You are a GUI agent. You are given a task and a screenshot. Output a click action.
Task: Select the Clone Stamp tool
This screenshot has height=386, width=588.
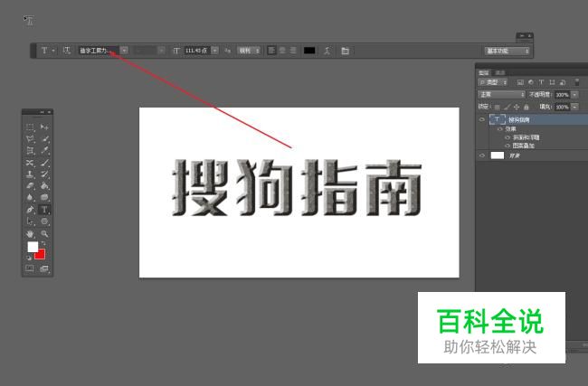click(x=30, y=174)
